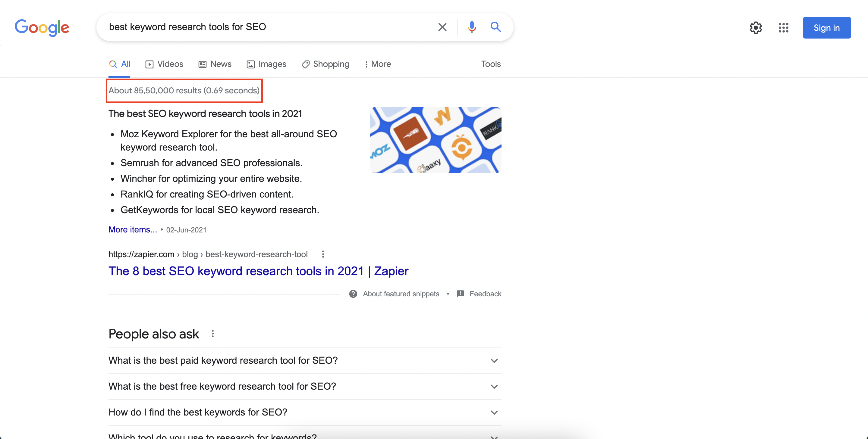Image resolution: width=868 pixels, height=439 pixels.
Task: Clear the search query with X icon
Action: point(442,27)
